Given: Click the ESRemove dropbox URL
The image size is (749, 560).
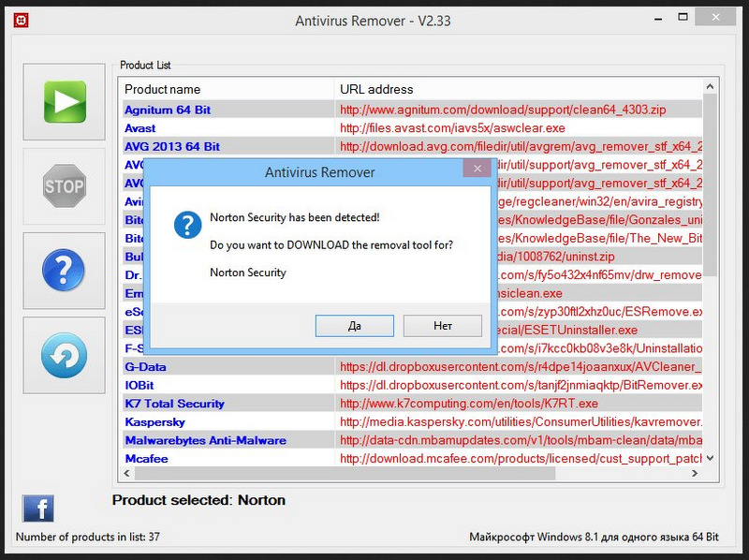Looking at the screenshot, I should (x=600, y=312).
